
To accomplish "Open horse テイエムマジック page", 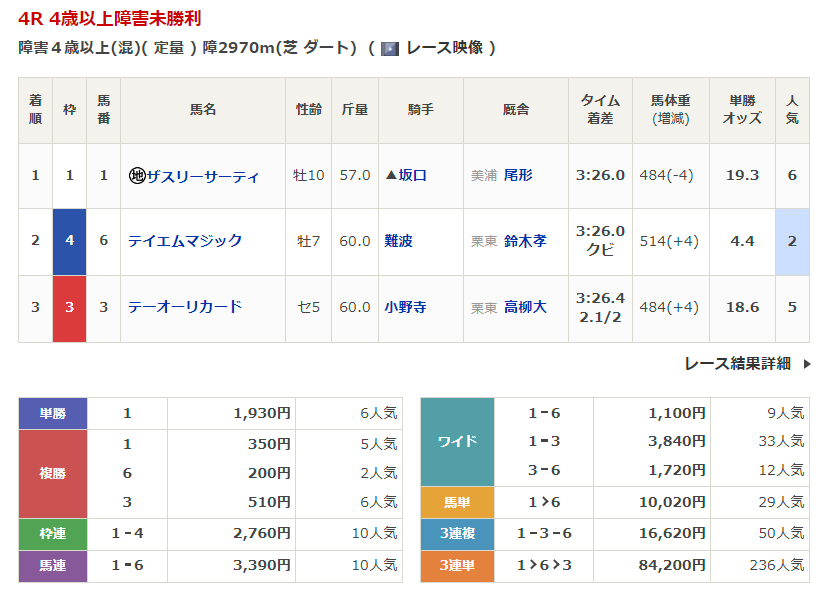I will (x=185, y=241).
